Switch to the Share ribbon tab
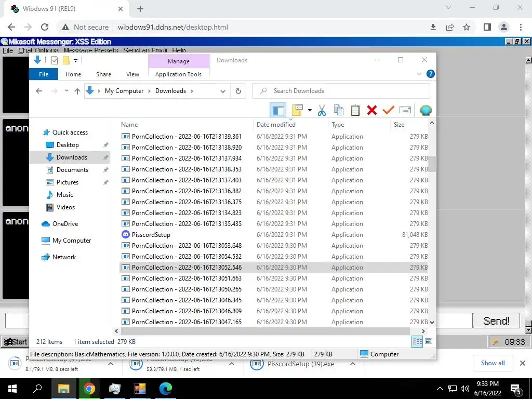 103,74
